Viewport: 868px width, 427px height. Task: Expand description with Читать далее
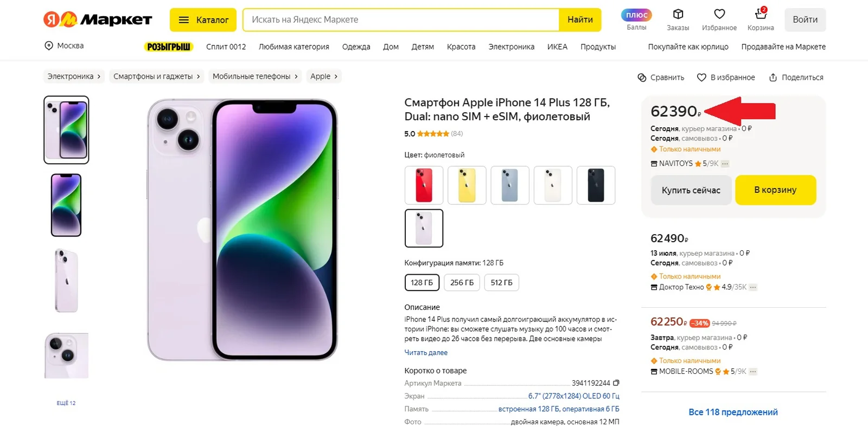coord(426,353)
